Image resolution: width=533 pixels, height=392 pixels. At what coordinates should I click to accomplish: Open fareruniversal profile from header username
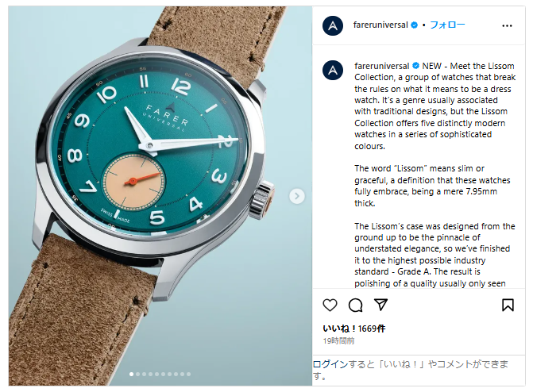(380, 25)
